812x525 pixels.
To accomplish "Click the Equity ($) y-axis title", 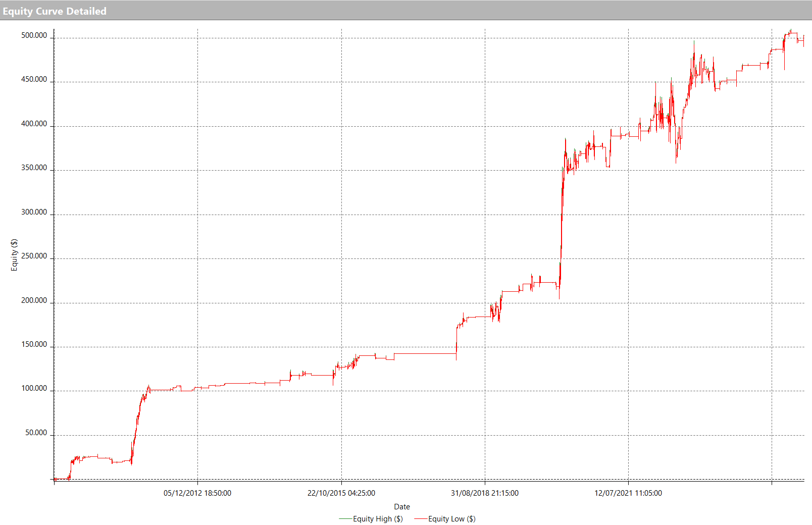I will [x=14, y=255].
